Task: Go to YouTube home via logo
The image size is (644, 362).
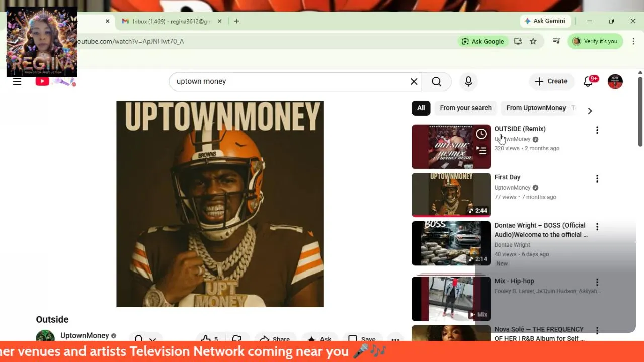Action: tap(55, 81)
